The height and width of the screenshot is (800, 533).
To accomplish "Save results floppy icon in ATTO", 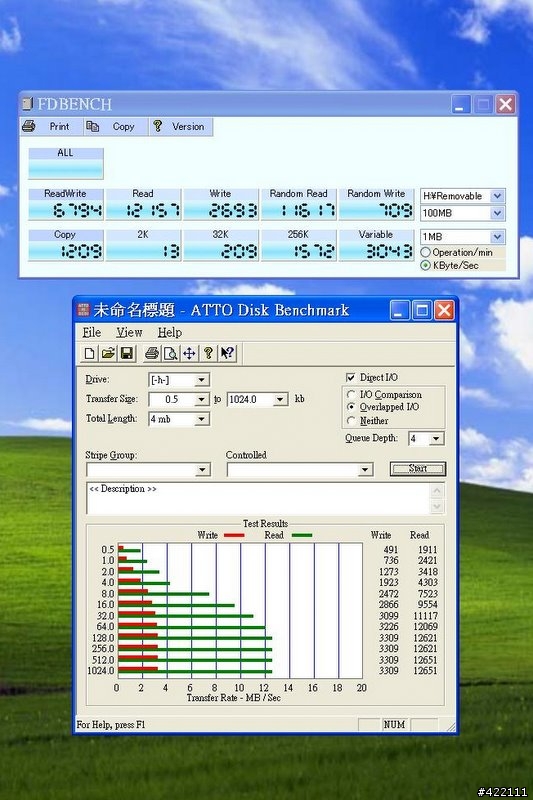I will coord(126,353).
